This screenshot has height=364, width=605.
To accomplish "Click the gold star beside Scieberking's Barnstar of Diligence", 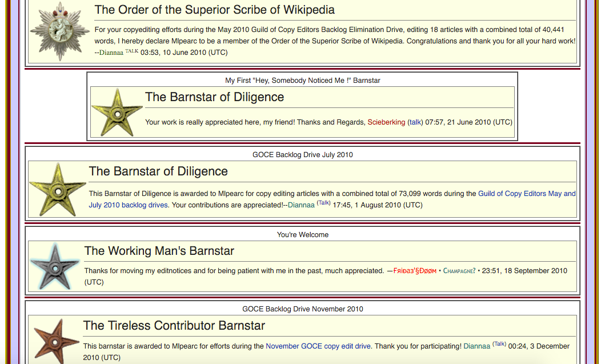I will tap(117, 113).
